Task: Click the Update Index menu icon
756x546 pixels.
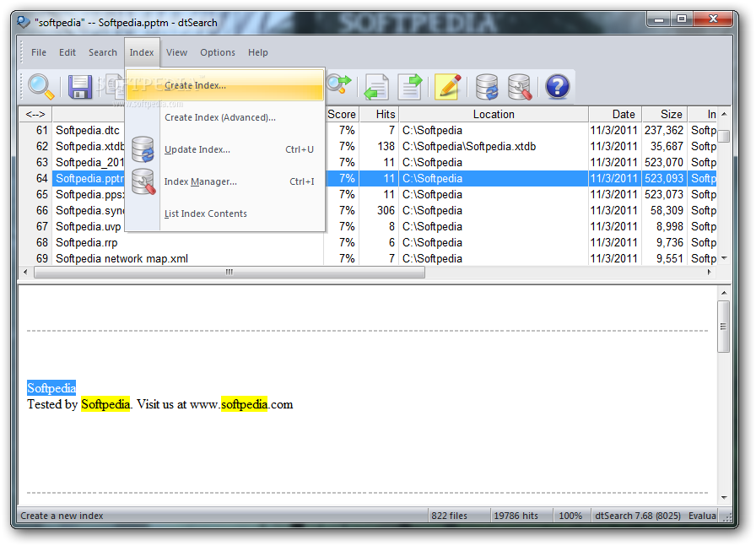Action: [x=143, y=149]
